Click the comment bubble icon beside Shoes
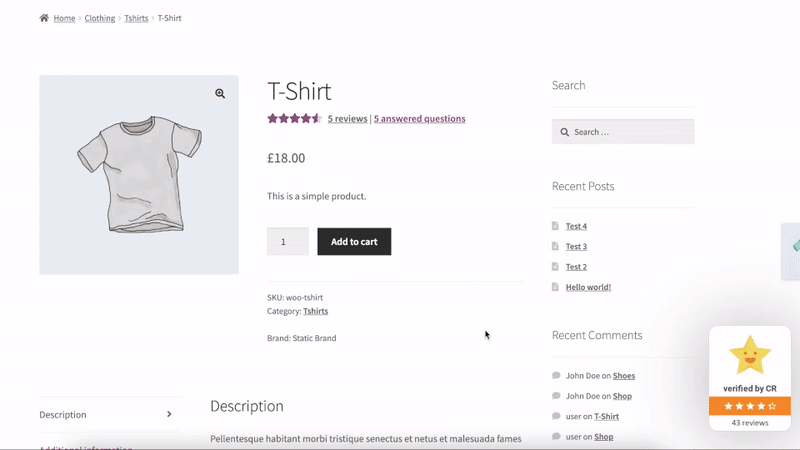800x450 pixels. (x=556, y=376)
